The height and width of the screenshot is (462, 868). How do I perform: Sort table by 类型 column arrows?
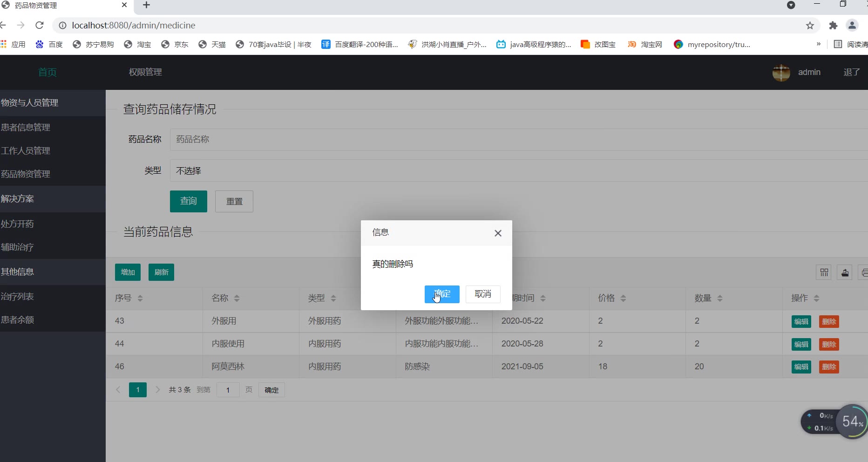333,298
